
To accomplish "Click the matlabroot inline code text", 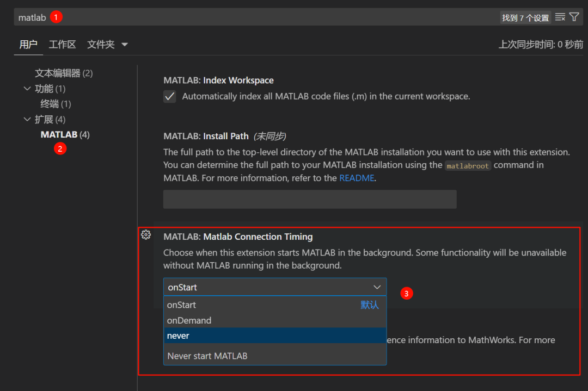I will [468, 166].
